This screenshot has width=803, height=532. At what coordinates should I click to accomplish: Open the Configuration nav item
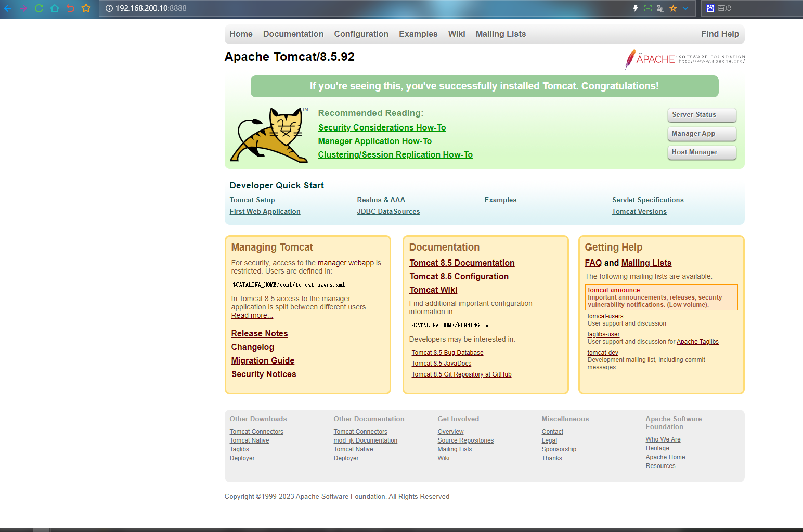click(x=361, y=34)
